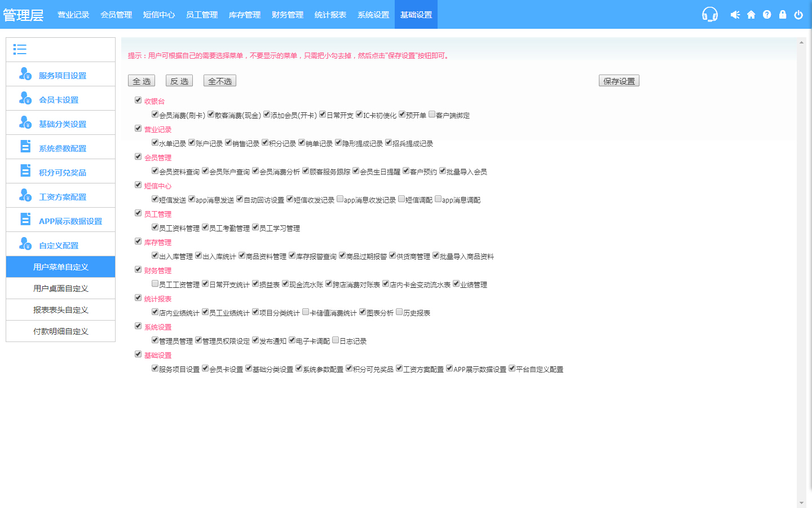
Task: Uncheck the 收银台 group checkbox
Action: pos(138,100)
